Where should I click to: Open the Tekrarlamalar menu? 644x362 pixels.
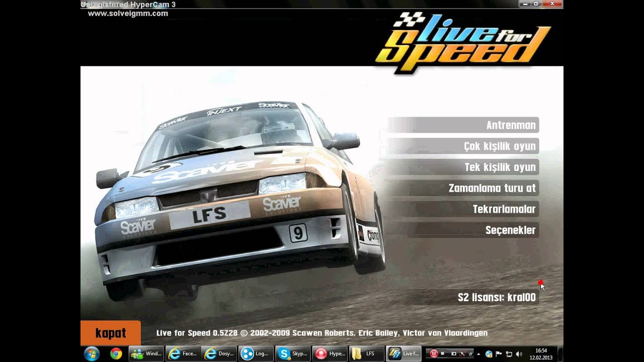coord(463,209)
